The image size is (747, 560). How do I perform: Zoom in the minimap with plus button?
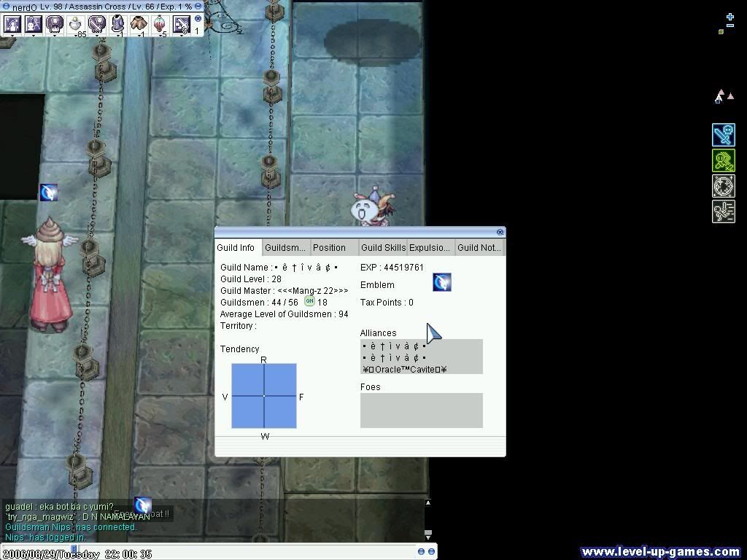729,17
